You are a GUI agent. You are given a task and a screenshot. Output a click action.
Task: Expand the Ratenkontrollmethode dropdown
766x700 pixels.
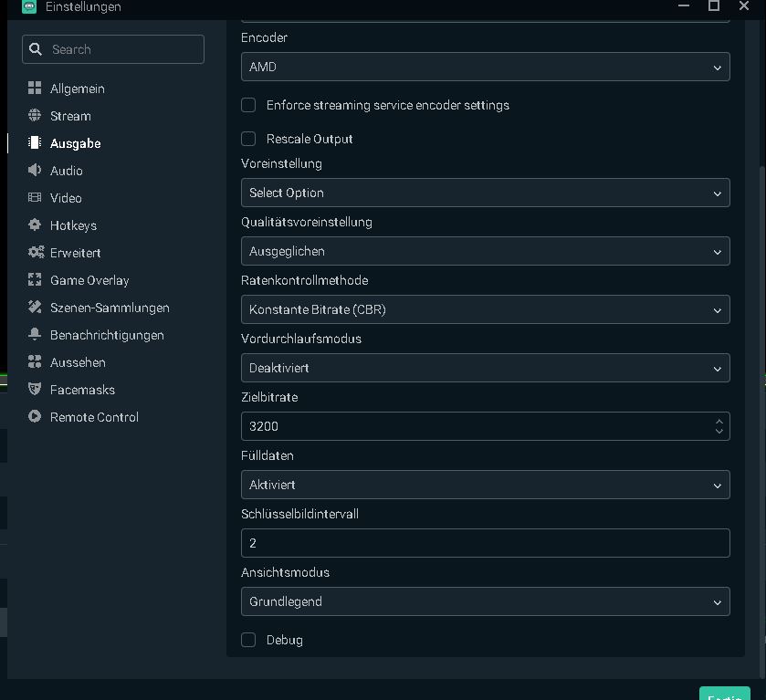(485, 309)
